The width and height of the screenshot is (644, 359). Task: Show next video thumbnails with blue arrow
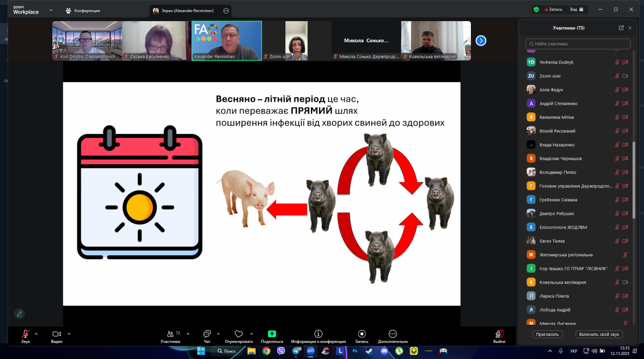tap(481, 41)
